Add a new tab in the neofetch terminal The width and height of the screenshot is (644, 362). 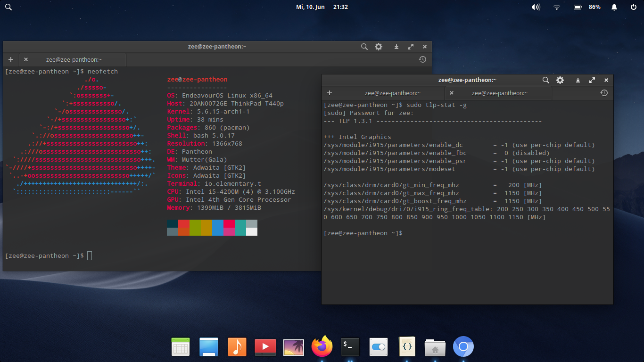pos(10,59)
